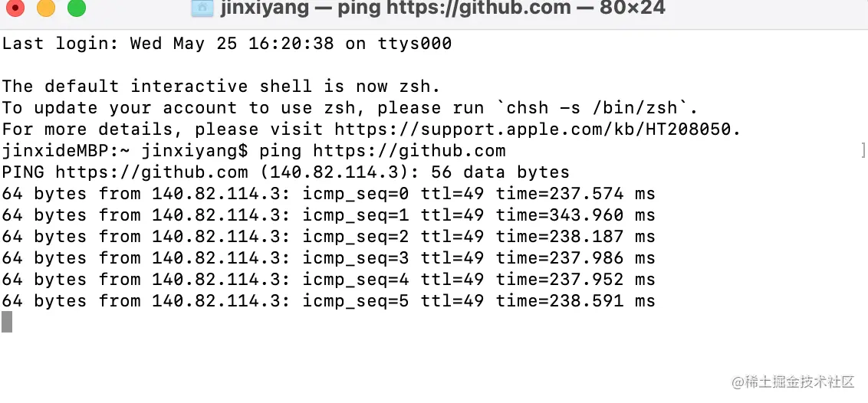Viewport: 868px width, 403px height.
Task: Click the icmp_seq=2 ping result line
Action: pyautogui.click(x=328, y=237)
